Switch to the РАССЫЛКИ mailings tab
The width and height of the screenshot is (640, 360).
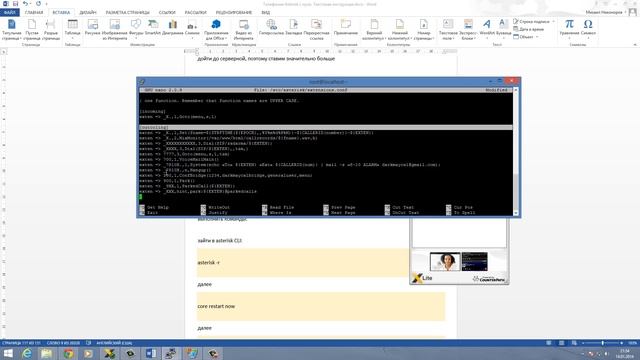click(x=196, y=13)
